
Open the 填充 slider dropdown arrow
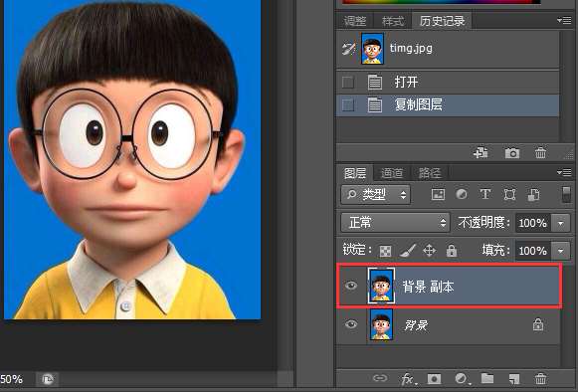561,251
